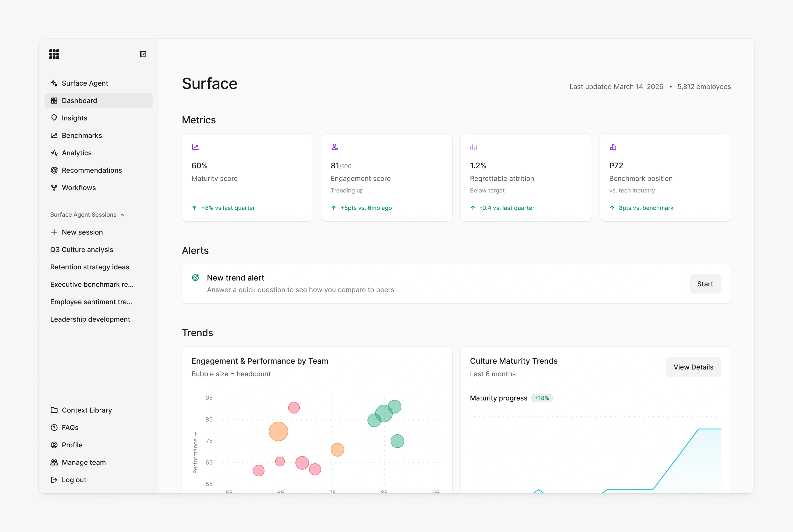Click the nine-dot app grid logo

[x=54, y=54]
